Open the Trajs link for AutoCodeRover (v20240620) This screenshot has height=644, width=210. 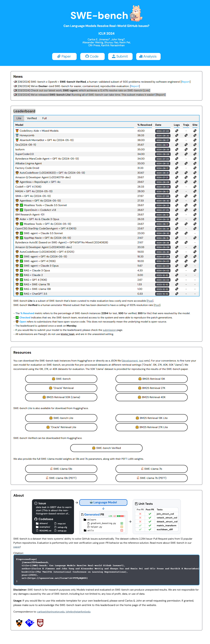(186, 173)
